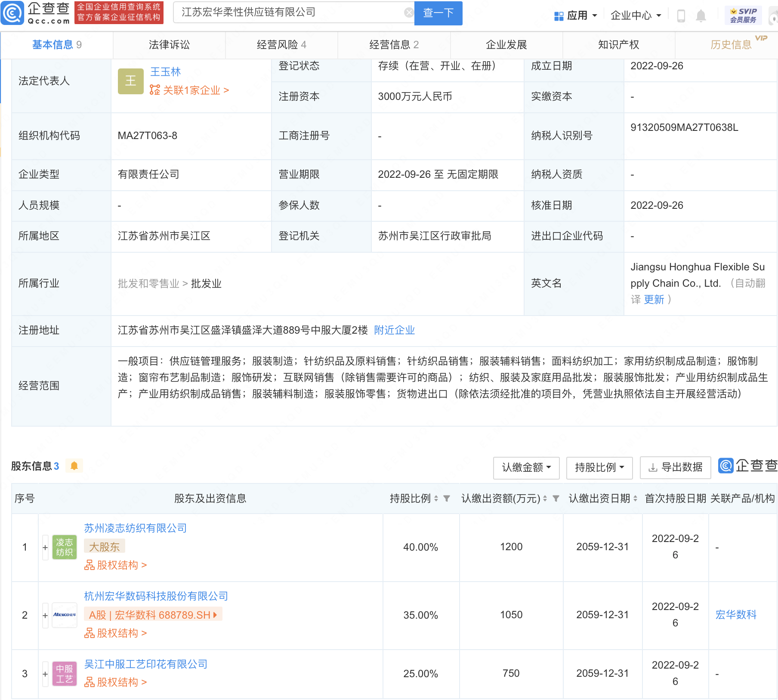Open A股 宏华数科 688789.SH stock tag
The image size is (778, 700).
(153, 615)
